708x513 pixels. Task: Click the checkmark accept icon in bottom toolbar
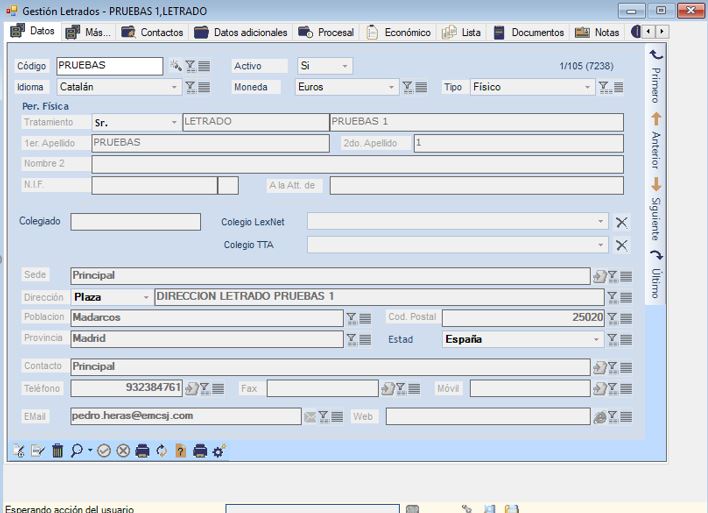(x=104, y=451)
